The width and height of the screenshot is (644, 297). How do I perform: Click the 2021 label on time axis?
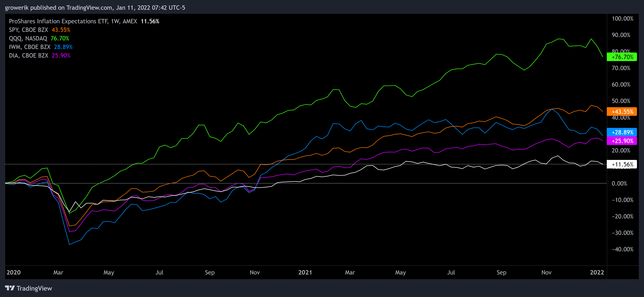(x=305, y=272)
